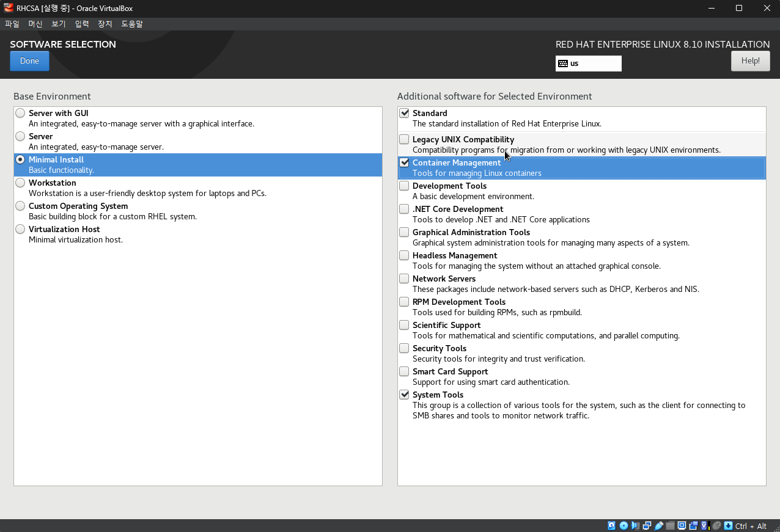Screen dimensions: 780x532
Task: Open the 머신 menu
Action: coord(35,24)
